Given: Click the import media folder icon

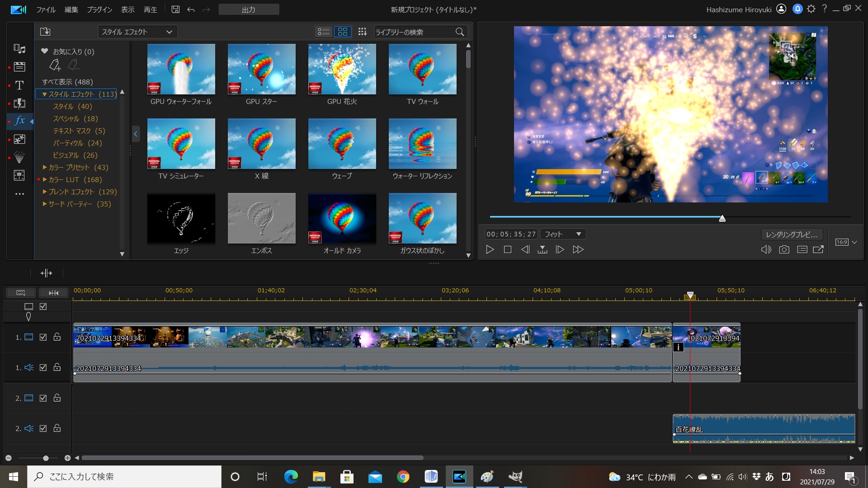Looking at the screenshot, I should (x=45, y=32).
